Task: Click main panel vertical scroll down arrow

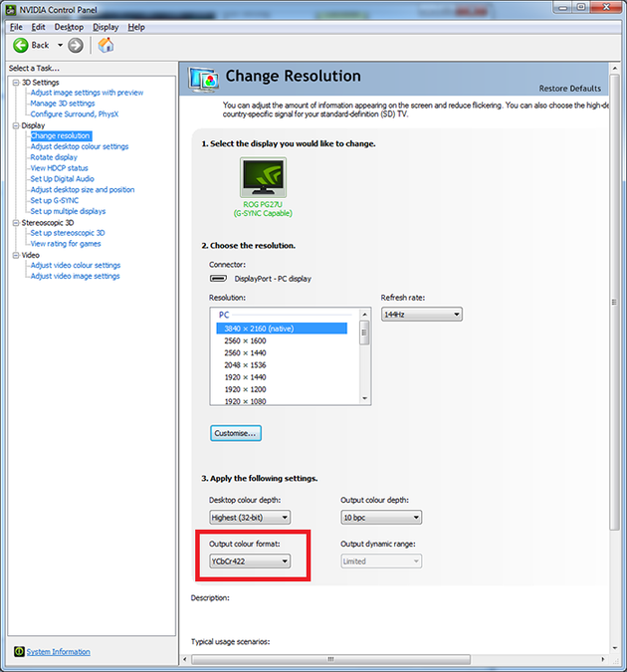Action: 615,648
